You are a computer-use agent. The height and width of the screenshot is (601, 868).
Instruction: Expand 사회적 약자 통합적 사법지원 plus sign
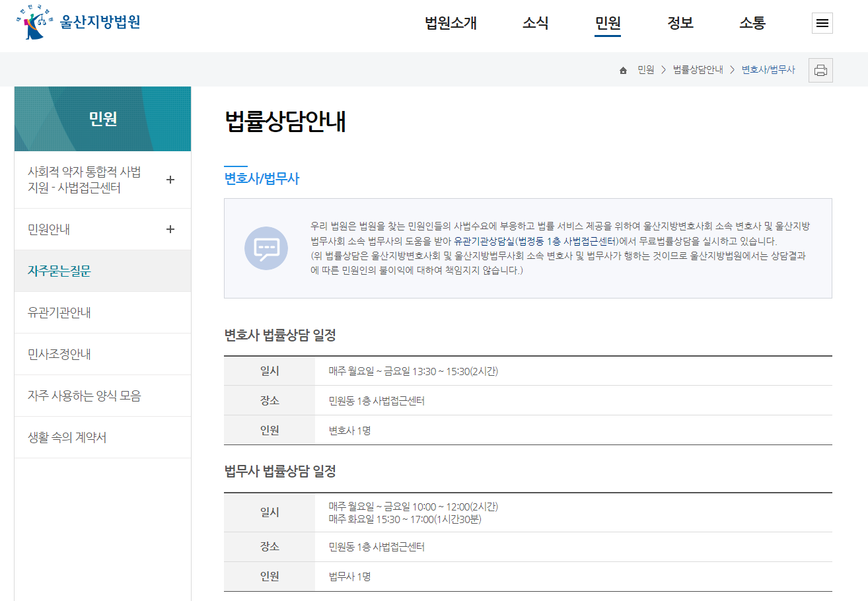click(170, 180)
